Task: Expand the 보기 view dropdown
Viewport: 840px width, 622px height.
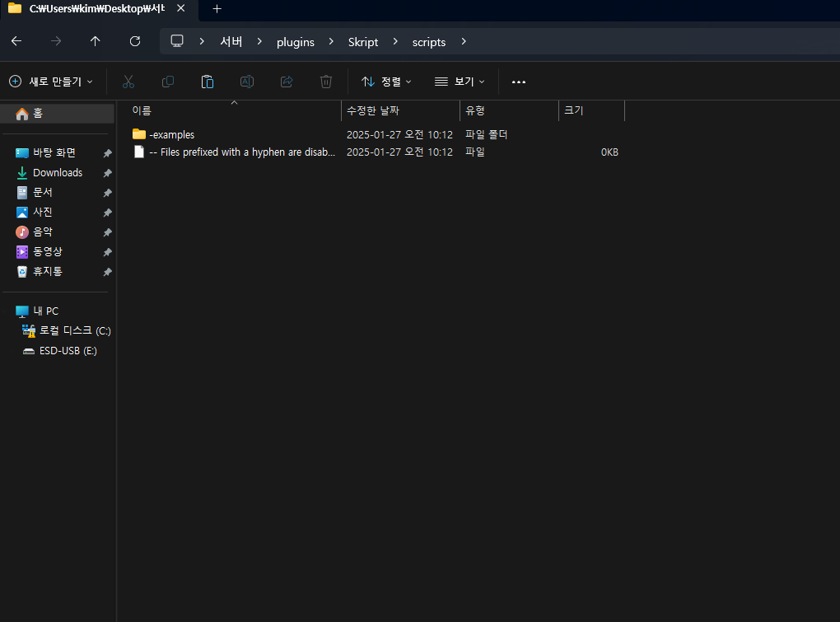Action: [x=460, y=82]
